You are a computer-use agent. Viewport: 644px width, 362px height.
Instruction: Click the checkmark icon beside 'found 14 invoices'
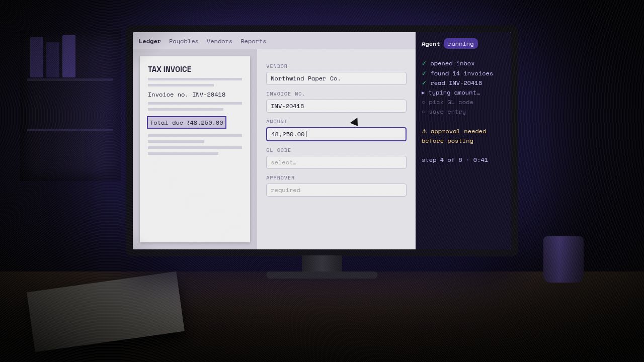pyautogui.click(x=424, y=73)
